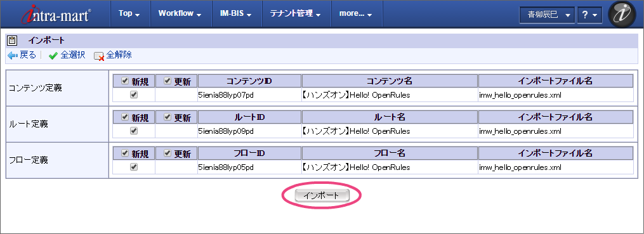
Task: Open the ? help dropdown
Action: point(589,15)
